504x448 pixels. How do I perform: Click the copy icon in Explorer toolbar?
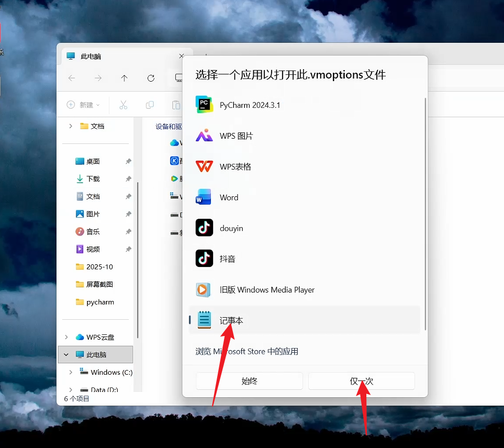[150, 105]
